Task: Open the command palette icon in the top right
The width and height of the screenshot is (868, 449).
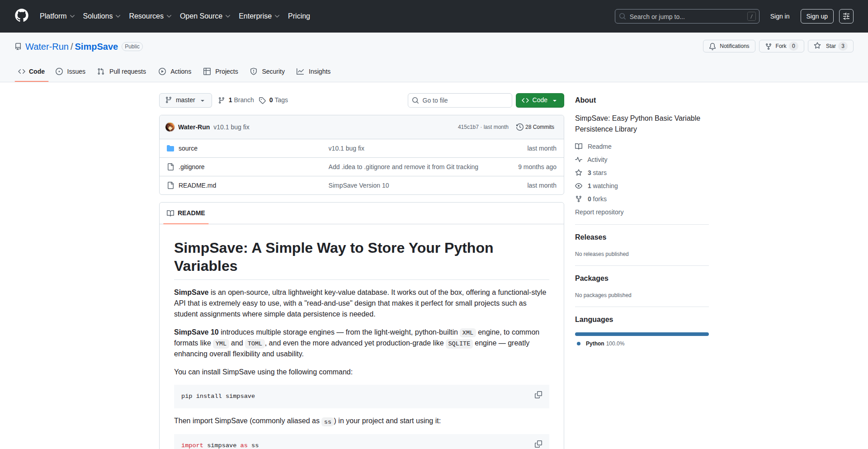Action: pos(846,16)
